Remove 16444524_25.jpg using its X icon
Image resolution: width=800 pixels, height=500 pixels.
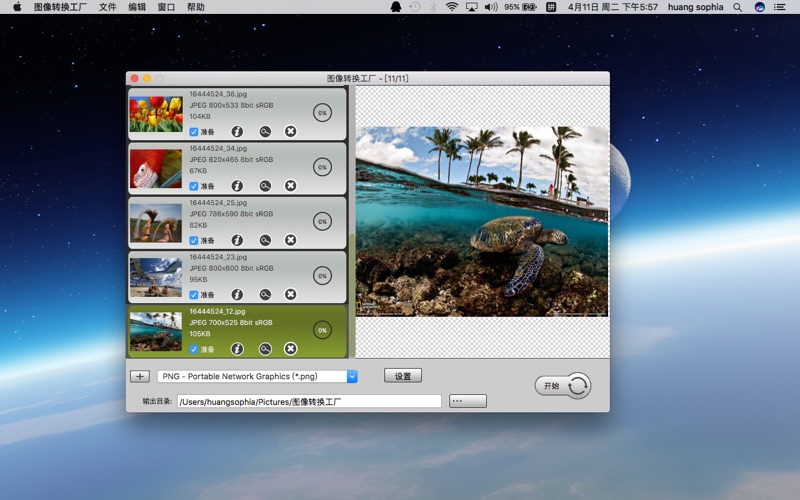pyautogui.click(x=290, y=240)
